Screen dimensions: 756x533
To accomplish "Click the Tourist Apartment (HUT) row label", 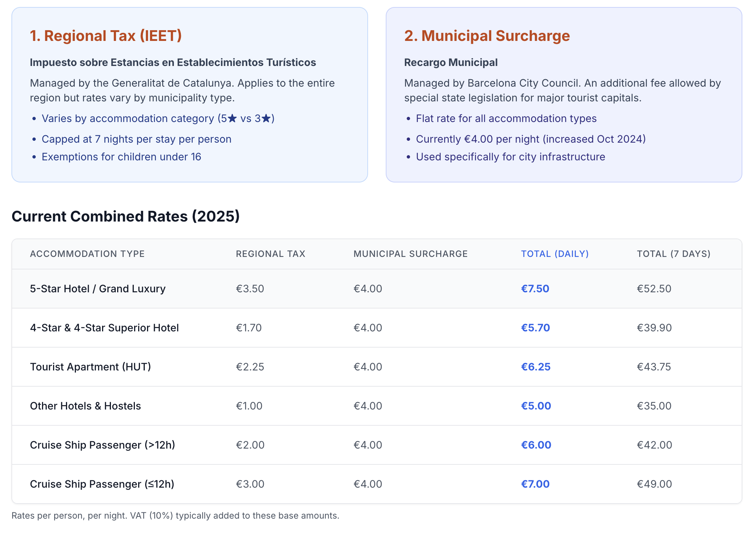I will click(x=90, y=367).
